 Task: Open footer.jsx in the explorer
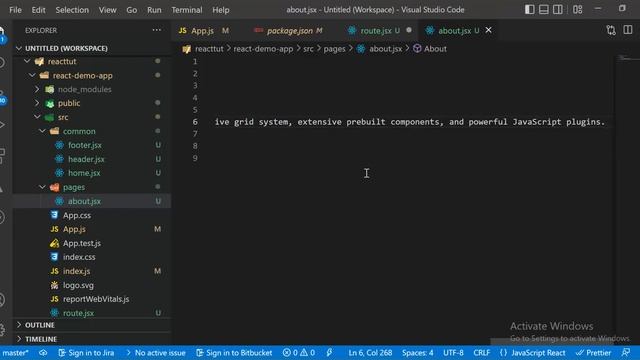85,145
